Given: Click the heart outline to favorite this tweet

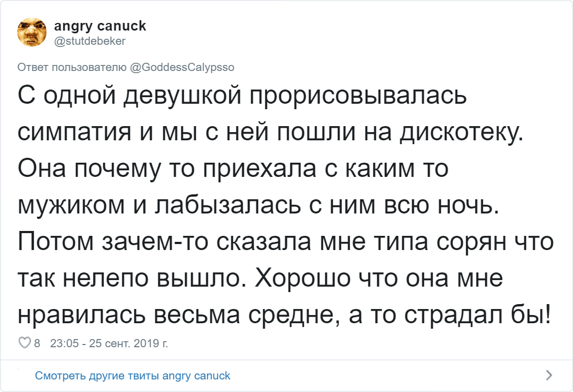Looking at the screenshot, I should 25,343.
